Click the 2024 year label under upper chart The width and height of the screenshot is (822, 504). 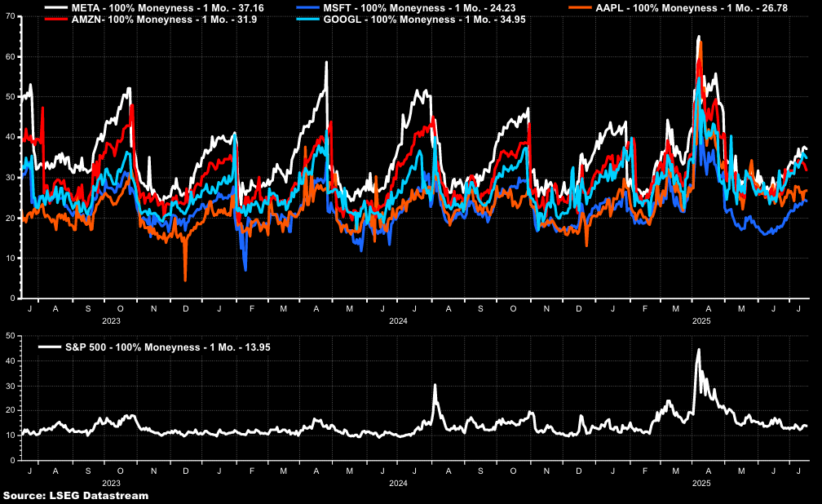coord(399,321)
